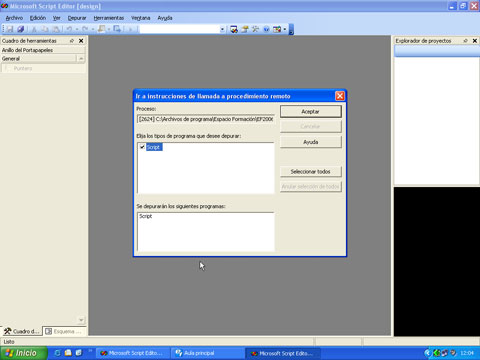
Task: Open the Navigate Backward dropdown arrow
Action: click(109, 29)
